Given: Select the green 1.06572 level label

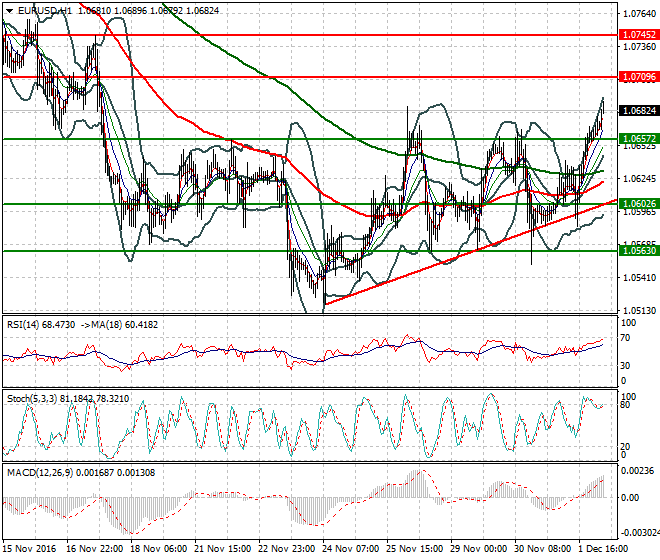Looking at the screenshot, I should (x=639, y=139).
